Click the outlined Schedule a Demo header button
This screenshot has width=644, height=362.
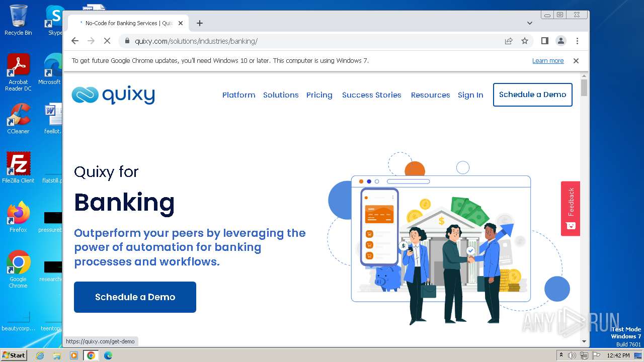(x=533, y=95)
